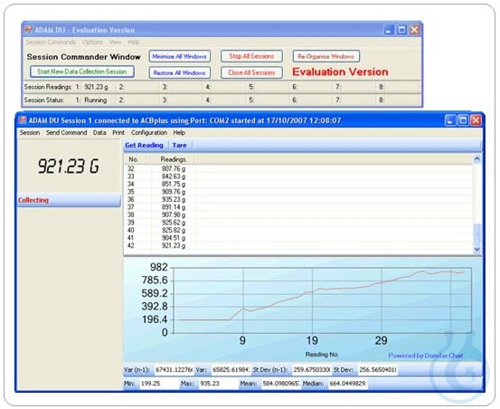Image resolution: width=500 pixels, height=409 pixels.
Task: Click the ADAM DU Evaluation Version app icon
Action: pyautogui.click(x=29, y=30)
